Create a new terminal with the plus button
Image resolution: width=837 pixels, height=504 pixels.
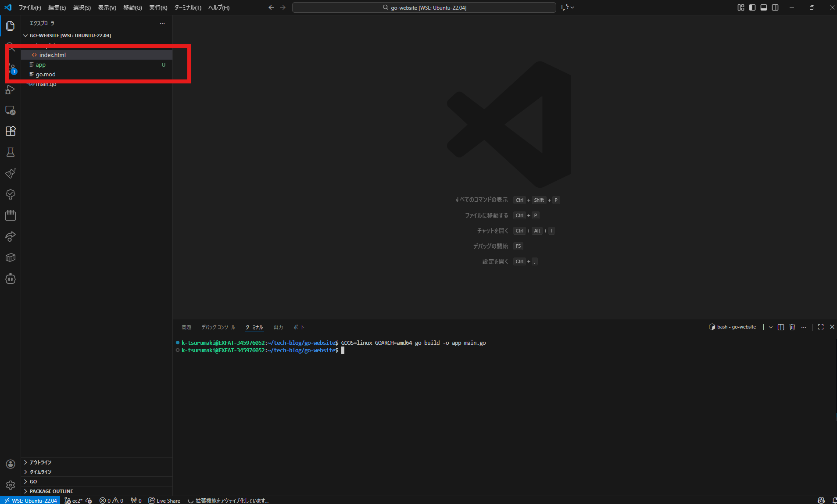tap(763, 327)
